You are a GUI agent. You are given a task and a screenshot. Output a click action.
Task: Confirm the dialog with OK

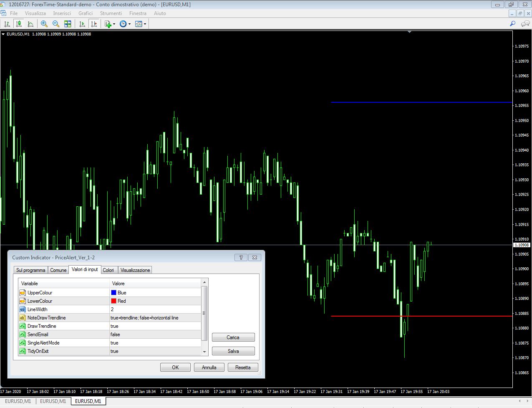175,367
